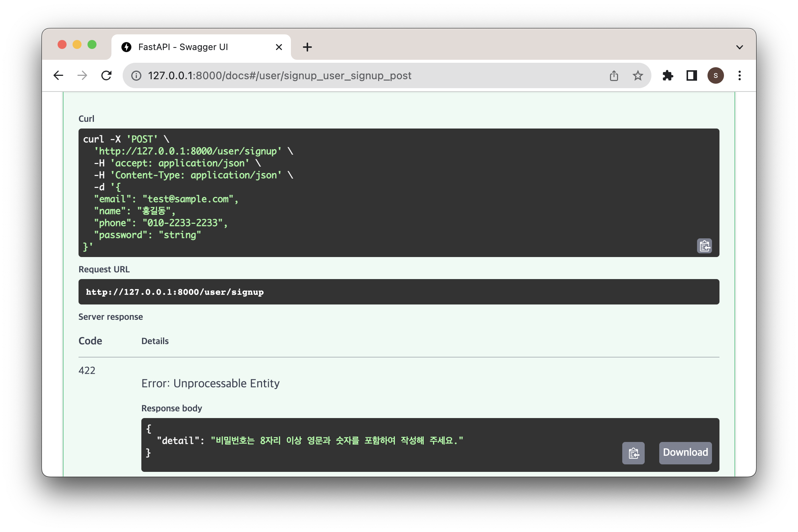View site information icon
The image size is (798, 532).
(136, 76)
